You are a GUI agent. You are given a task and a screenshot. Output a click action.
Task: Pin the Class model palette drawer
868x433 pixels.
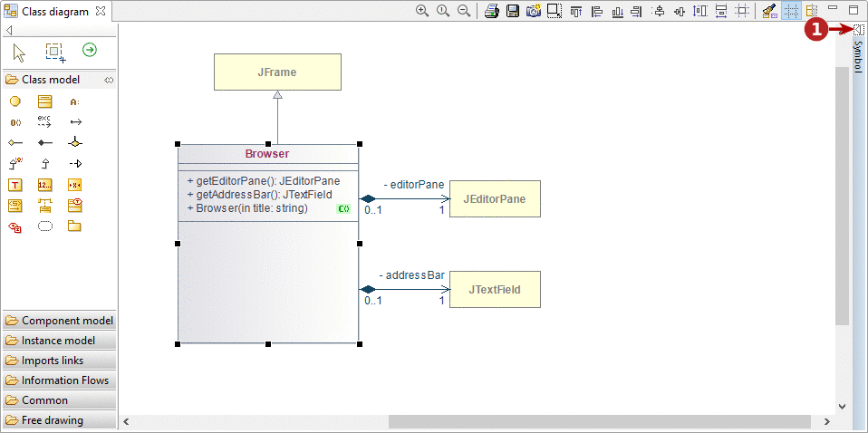tap(108, 80)
